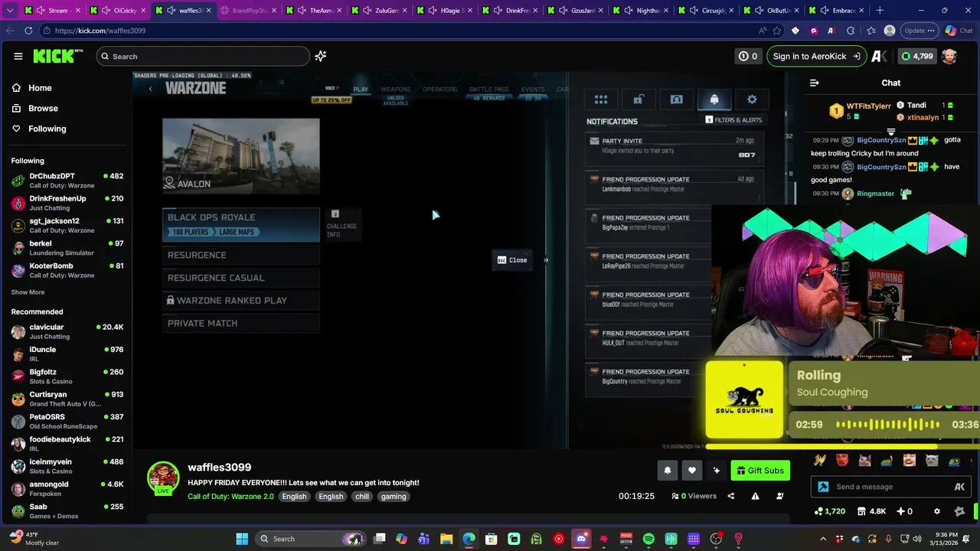This screenshot has width=980, height=551.
Task: Click the chat store 4.8K icon
Action: click(871, 511)
